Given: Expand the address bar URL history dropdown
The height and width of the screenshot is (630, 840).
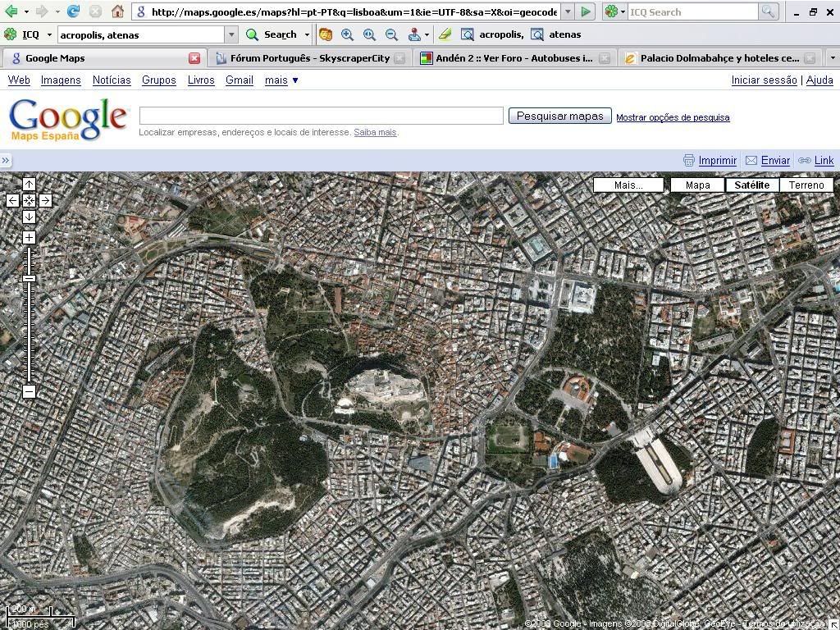Looking at the screenshot, I should [568, 12].
